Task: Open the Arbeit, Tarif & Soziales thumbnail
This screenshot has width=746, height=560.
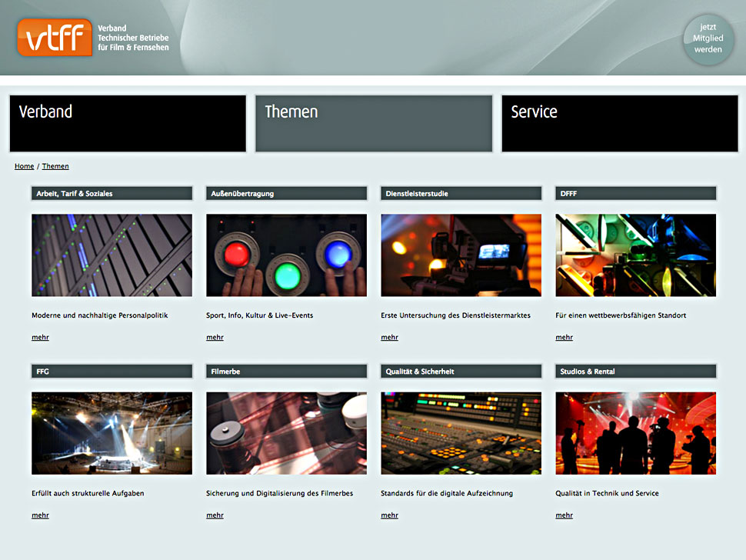Action: point(112,255)
